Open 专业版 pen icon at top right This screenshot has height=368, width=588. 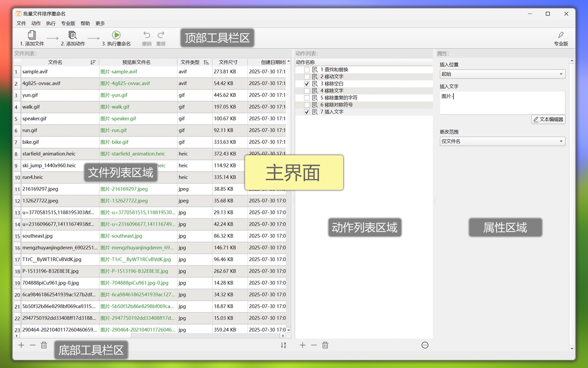[x=561, y=35]
